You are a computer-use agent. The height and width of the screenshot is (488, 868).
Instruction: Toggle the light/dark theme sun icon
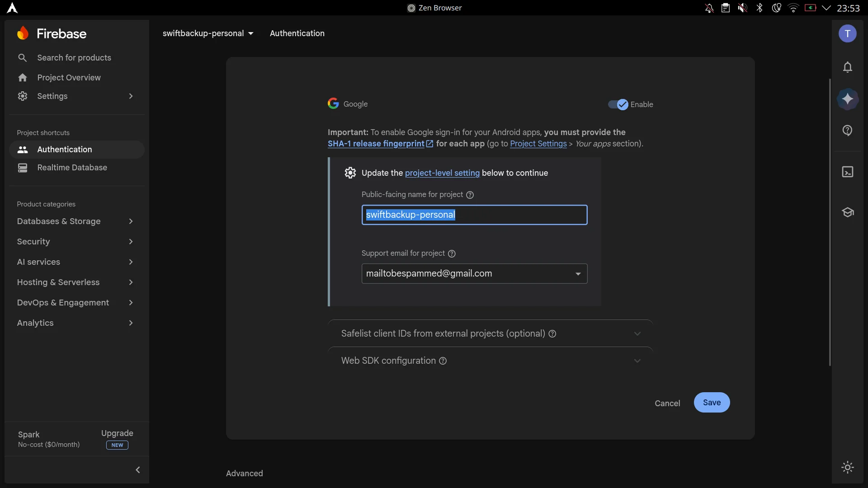pos(848,467)
